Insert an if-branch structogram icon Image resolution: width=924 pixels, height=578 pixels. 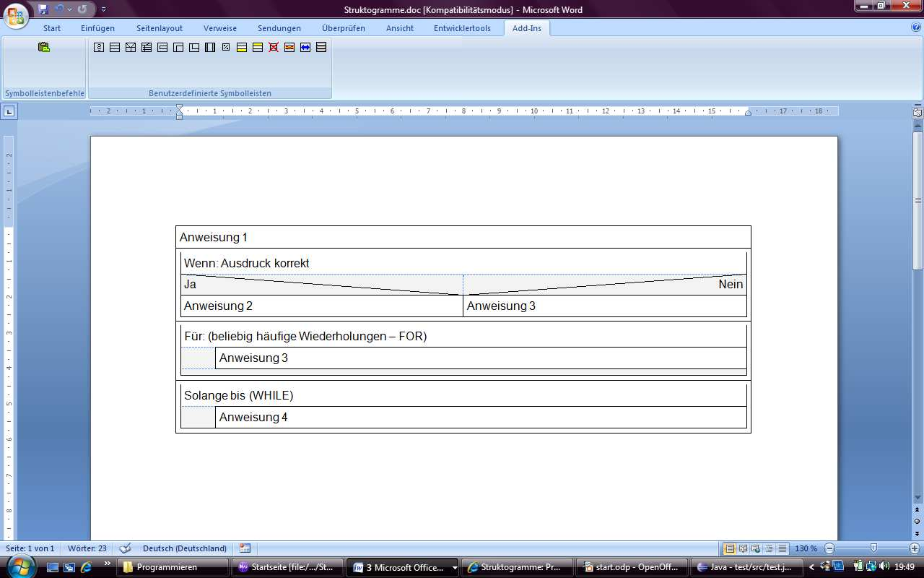[131, 48]
